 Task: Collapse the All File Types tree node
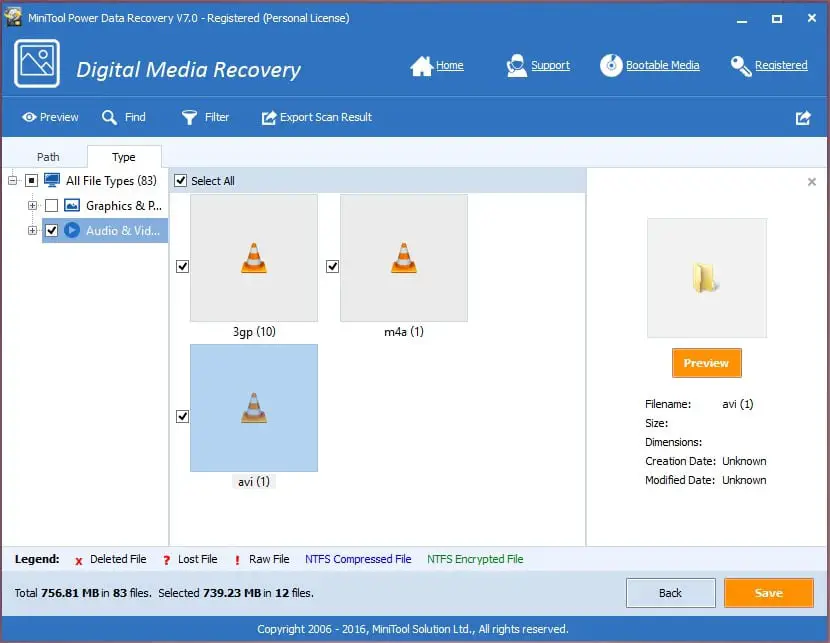tap(12, 180)
